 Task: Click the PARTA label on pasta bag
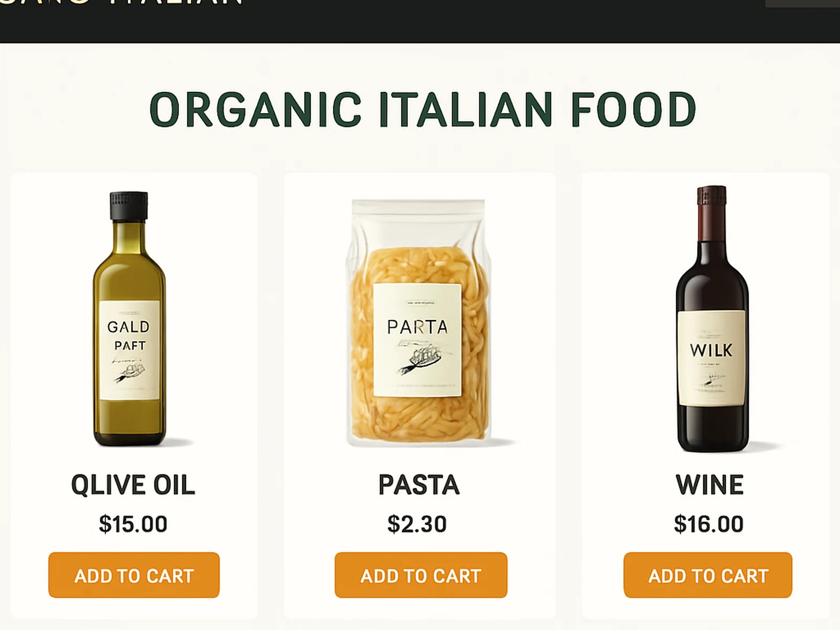pos(417,327)
